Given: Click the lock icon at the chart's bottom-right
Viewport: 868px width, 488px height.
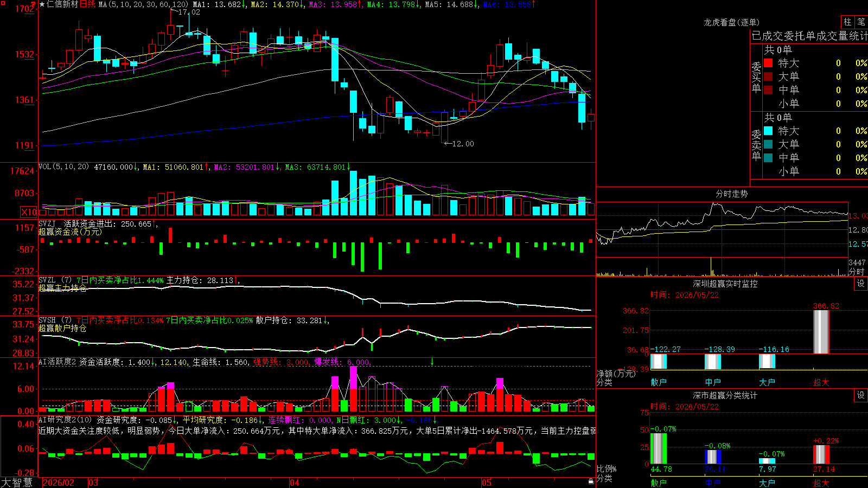Looking at the screenshot, I should pyautogui.click(x=591, y=481).
